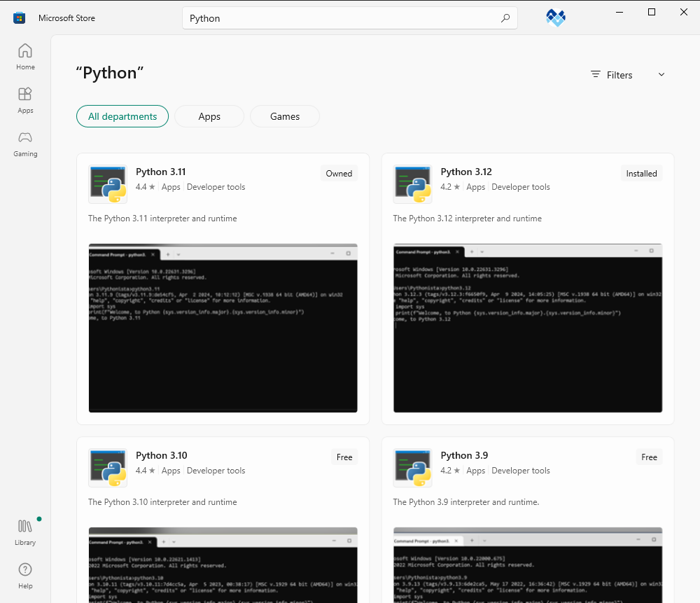Open your Library in the sidebar
Viewport: 700px width, 603px height.
coord(25,531)
